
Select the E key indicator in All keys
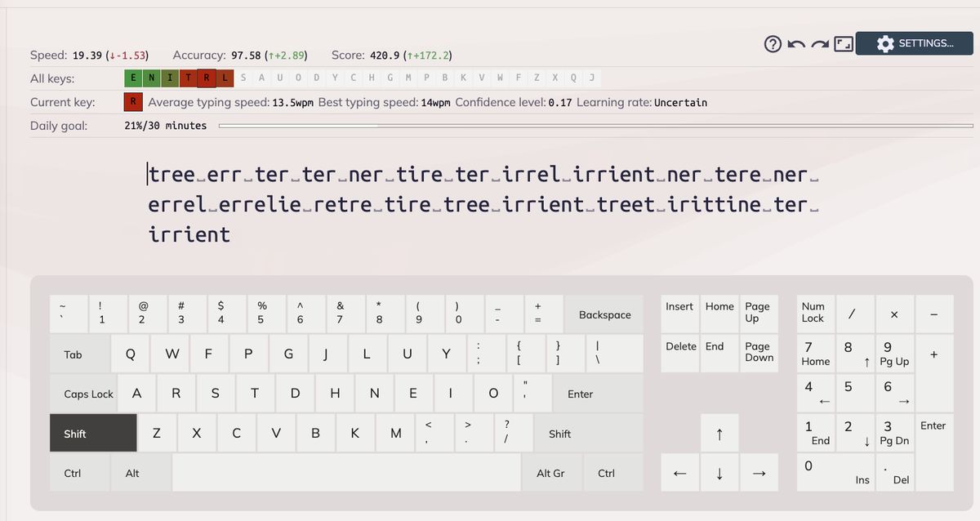pyautogui.click(x=133, y=78)
